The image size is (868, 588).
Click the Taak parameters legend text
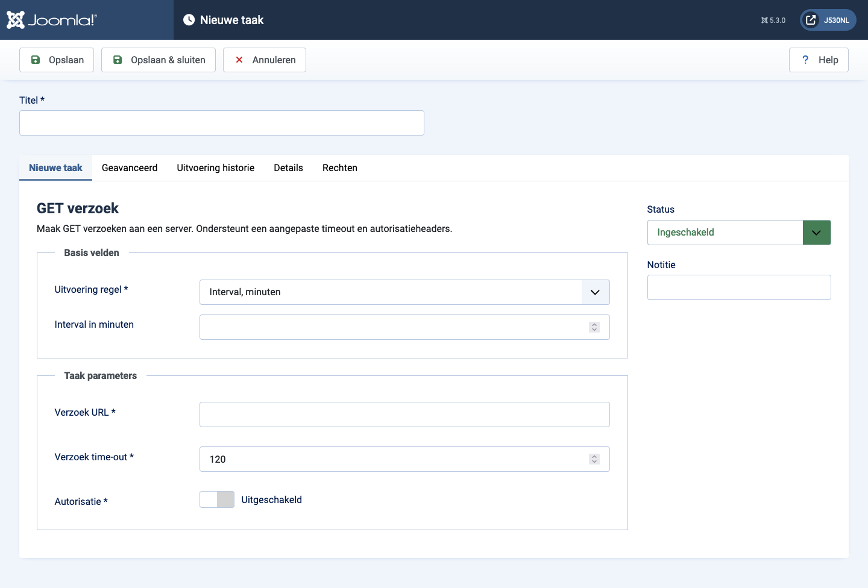pyautogui.click(x=101, y=376)
